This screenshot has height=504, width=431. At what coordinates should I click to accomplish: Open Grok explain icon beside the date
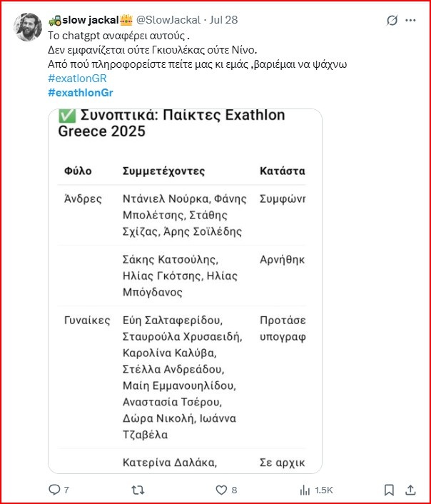coord(391,21)
